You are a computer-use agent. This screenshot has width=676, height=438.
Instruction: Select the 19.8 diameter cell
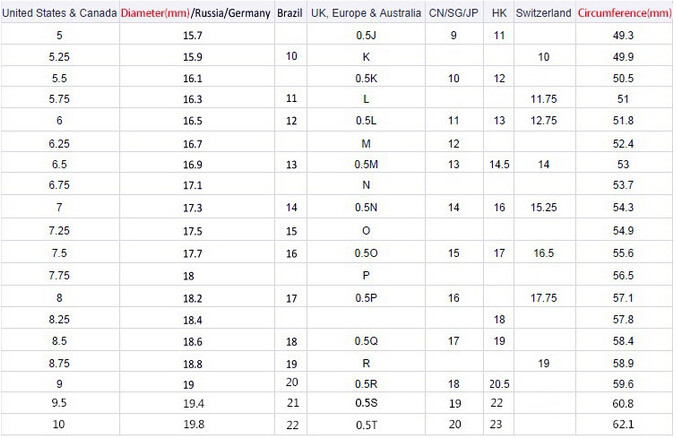193,425
